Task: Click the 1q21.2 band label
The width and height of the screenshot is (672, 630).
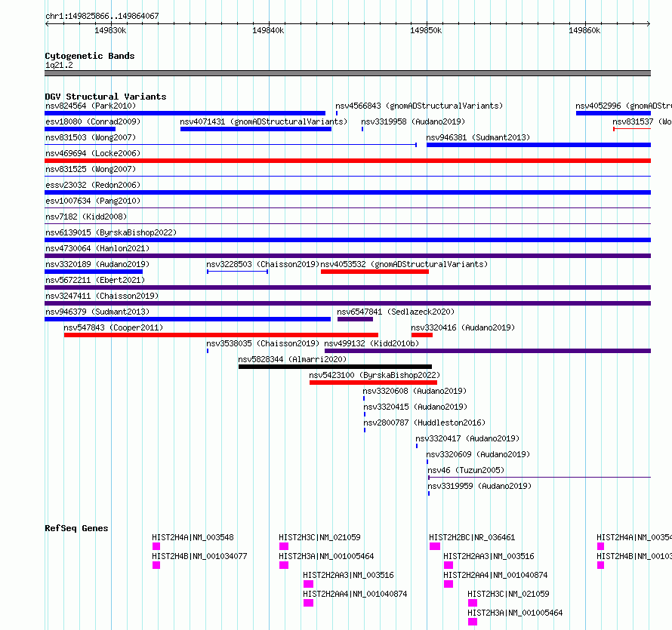Action: pos(59,65)
